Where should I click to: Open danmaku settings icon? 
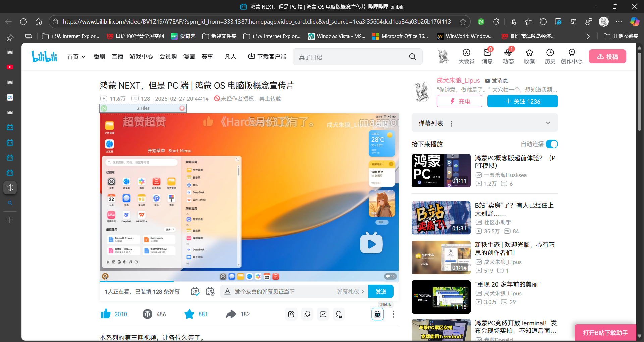(210, 291)
